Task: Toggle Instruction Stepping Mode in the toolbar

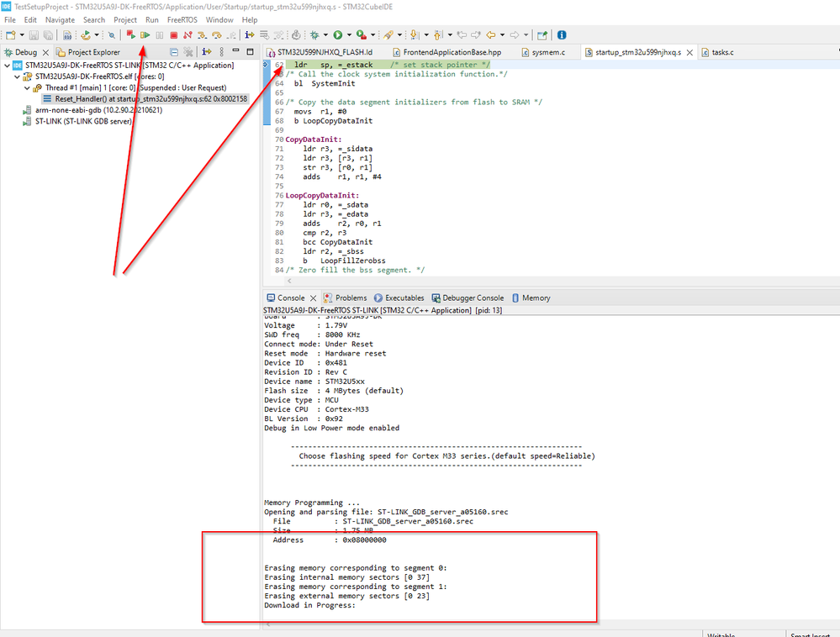Action: [x=250, y=35]
